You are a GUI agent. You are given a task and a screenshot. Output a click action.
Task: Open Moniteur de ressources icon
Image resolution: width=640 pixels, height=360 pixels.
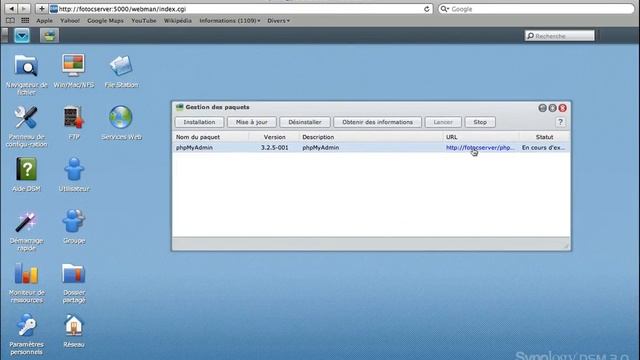coord(26,273)
